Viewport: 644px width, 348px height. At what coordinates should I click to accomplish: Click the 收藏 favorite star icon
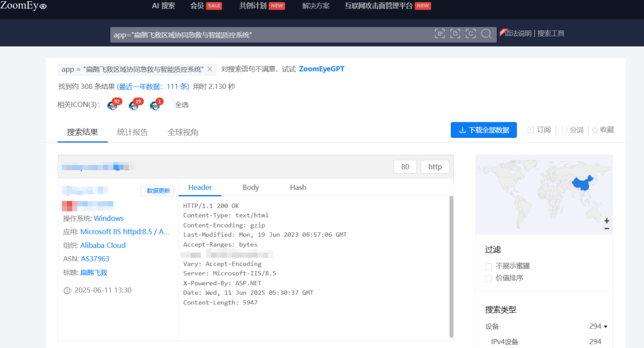tap(595, 130)
